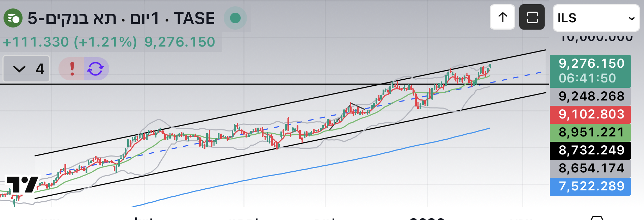644x220 pixels.
Task: Click the red exclamation warning icon
Action: pyautogui.click(x=72, y=69)
